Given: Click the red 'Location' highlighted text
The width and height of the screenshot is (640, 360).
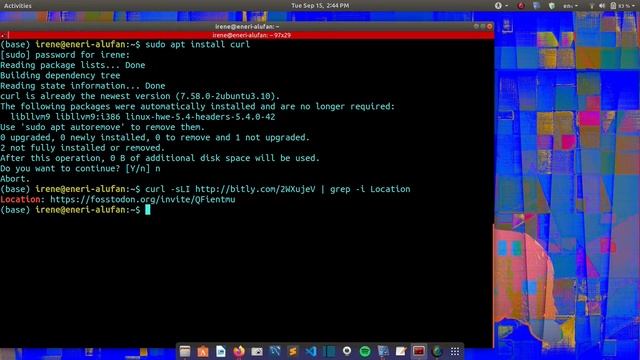Looking at the screenshot, I should pos(20,200).
